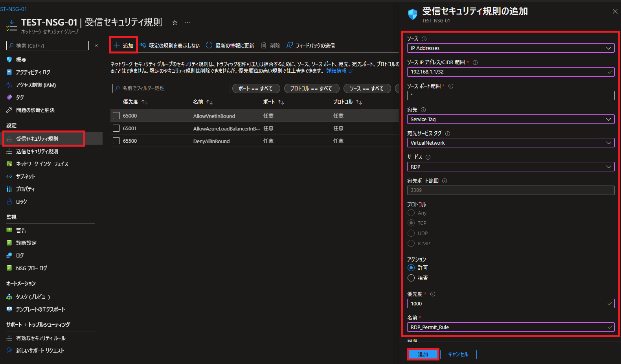621x364 pixels.
Task: Check the box for rule 65500
Action: click(x=116, y=141)
